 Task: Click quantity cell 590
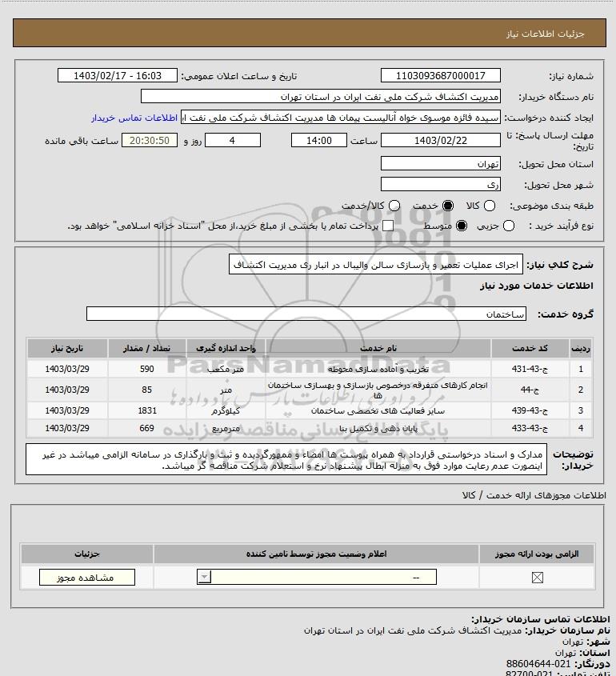[146, 369]
